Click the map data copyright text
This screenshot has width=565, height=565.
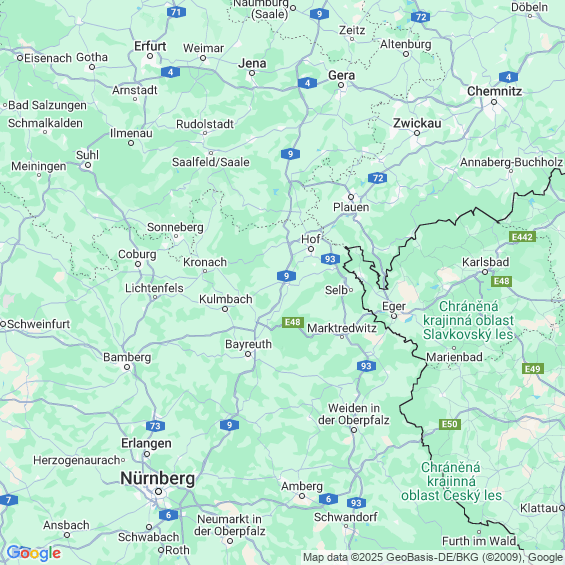[433, 557]
